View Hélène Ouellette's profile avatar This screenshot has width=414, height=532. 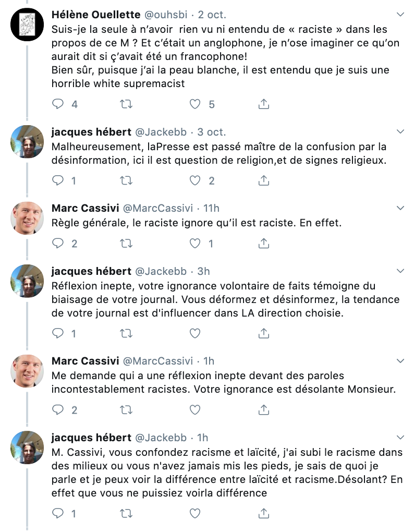(27, 25)
